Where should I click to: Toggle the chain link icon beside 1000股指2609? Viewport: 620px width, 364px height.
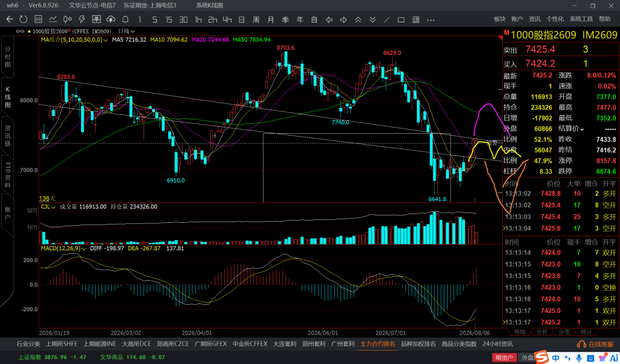[x=19, y=31]
